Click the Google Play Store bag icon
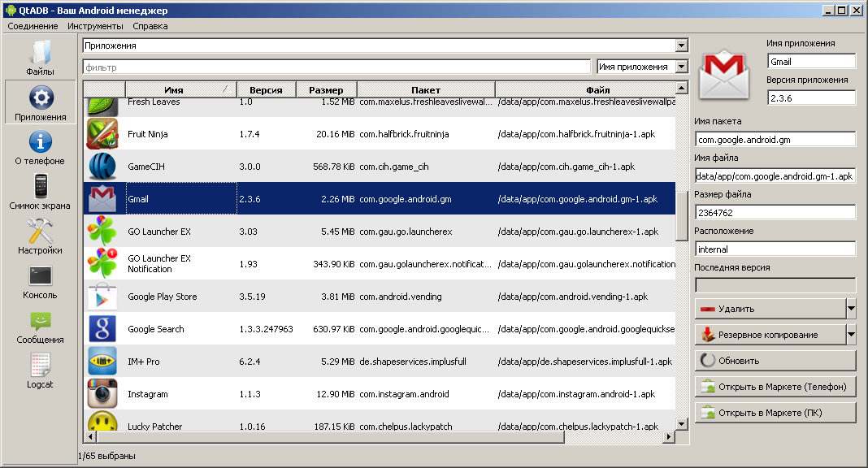The width and height of the screenshot is (868, 468). pyautogui.click(x=102, y=297)
